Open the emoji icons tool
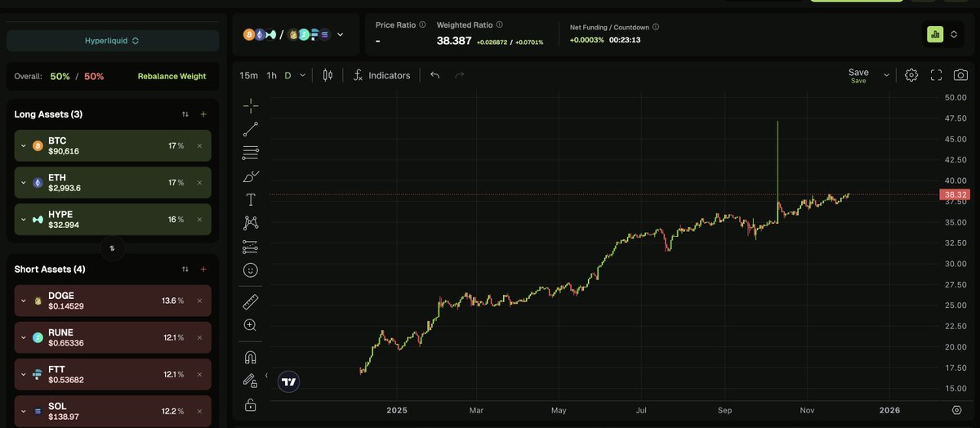 251,270
